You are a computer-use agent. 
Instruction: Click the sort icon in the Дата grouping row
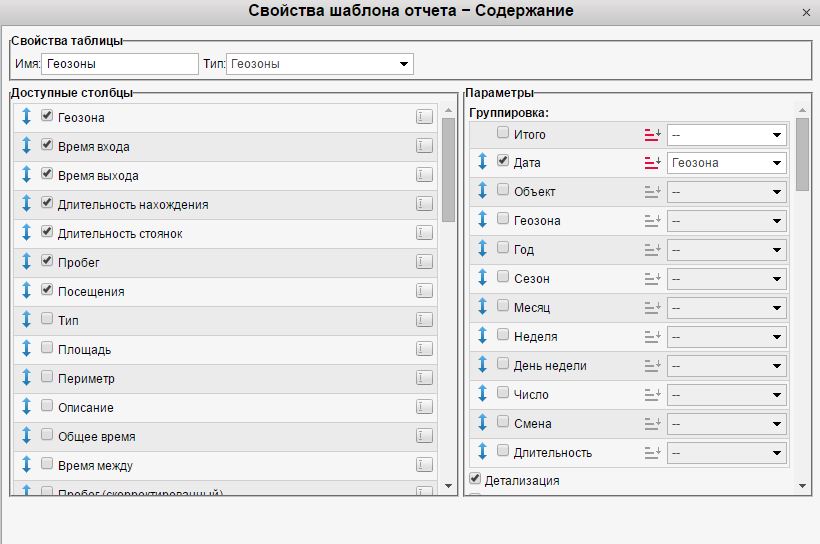pos(652,162)
